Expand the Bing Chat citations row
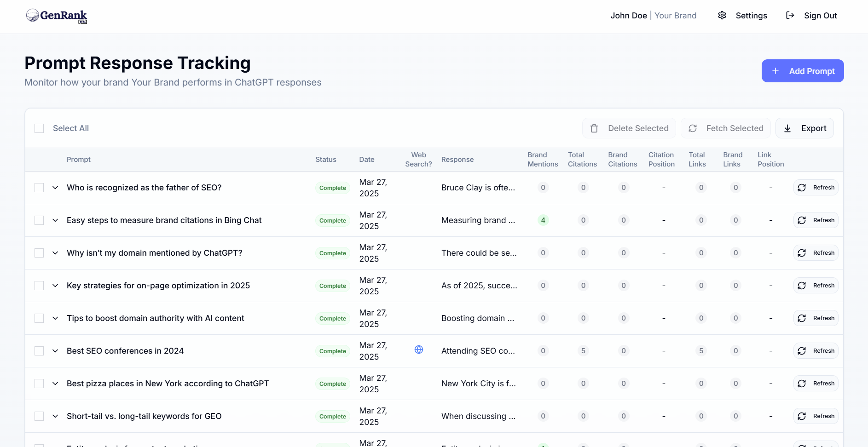 (55, 220)
